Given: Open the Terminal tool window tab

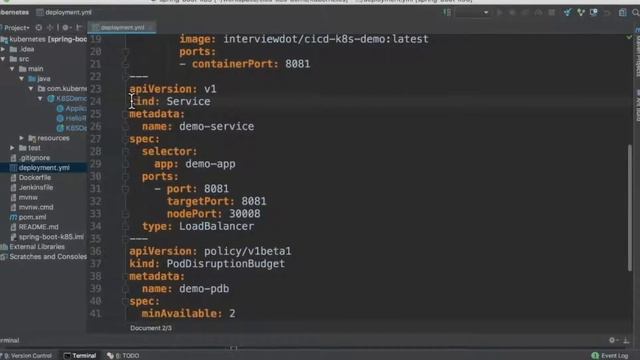Looking at the screenshot, I should click(x=80, y=356).
